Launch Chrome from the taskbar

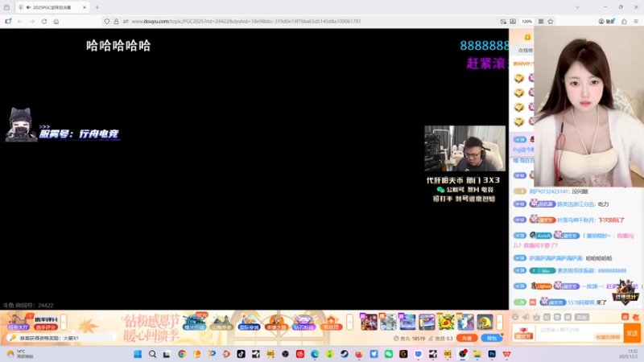click(182, 354)
